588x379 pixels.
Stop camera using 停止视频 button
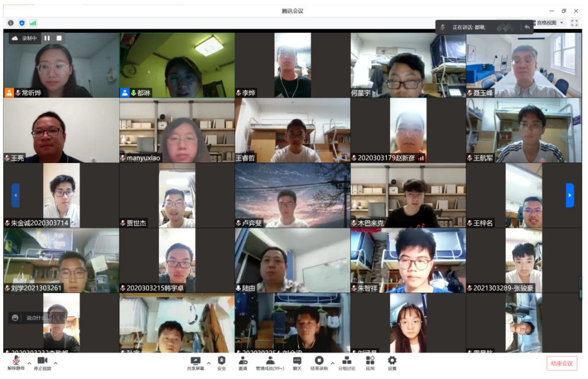42,363
